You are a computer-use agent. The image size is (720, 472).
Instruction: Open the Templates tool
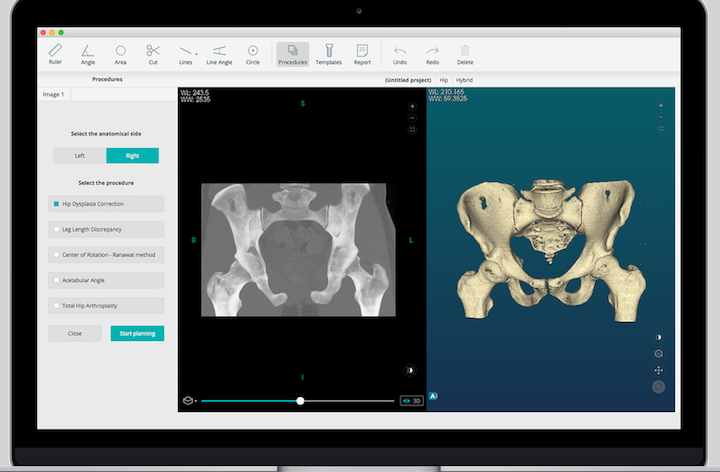(328, 53)
